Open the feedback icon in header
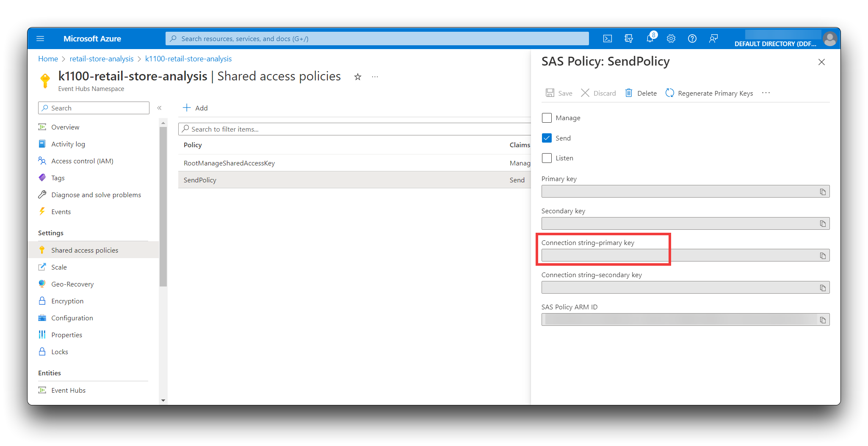The width and height of the screenshot is (868, 446). pyautogui.click(x=713, y=39)
